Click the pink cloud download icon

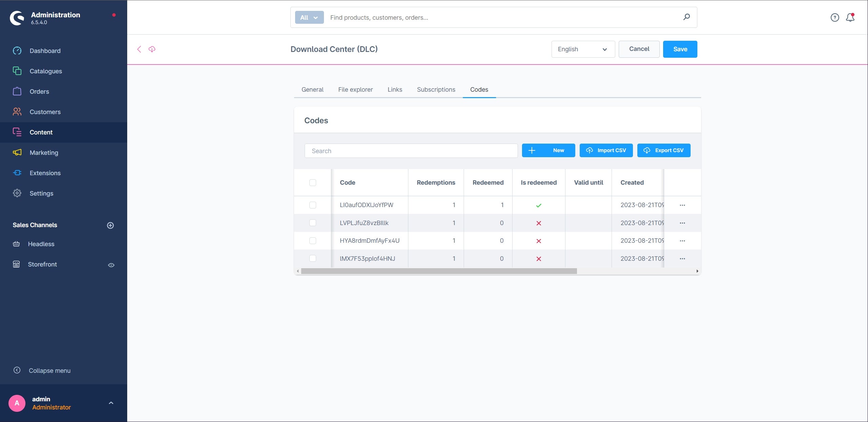tap(152, 49)
